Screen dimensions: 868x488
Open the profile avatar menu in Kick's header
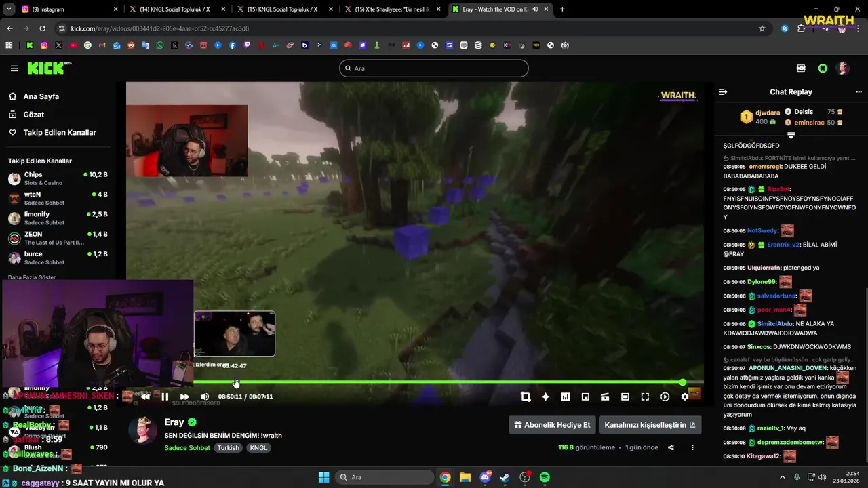[843, 68]
